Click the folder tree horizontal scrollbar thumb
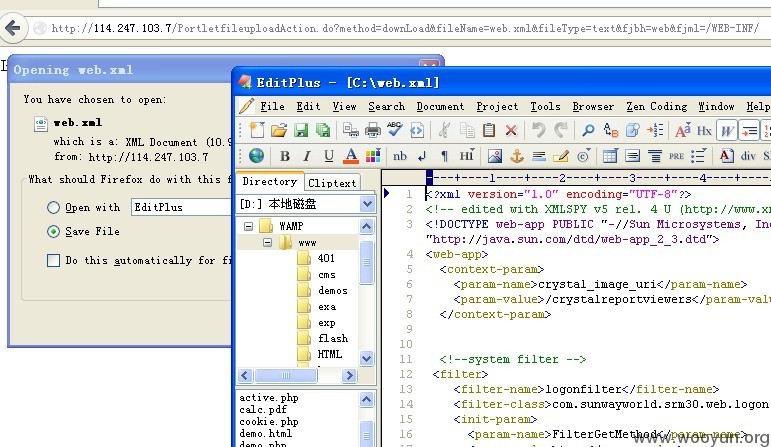 coord(286,376)
